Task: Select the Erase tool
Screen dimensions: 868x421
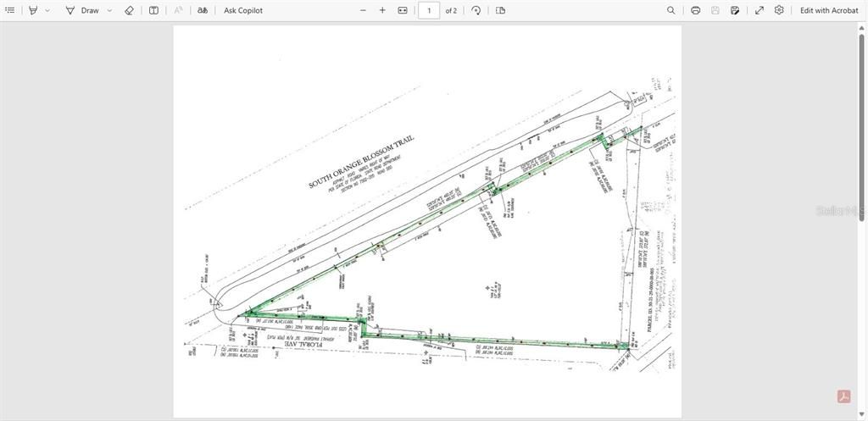Action: [129, 10]
